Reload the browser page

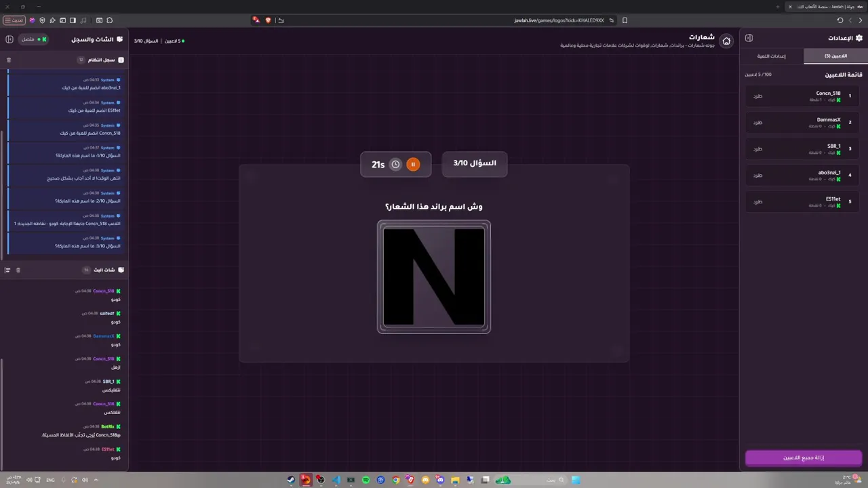[840, 20]
